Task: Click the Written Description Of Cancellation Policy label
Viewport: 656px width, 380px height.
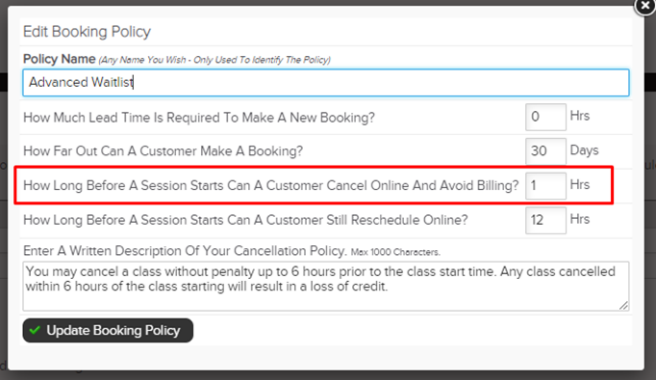Action: 185,251
